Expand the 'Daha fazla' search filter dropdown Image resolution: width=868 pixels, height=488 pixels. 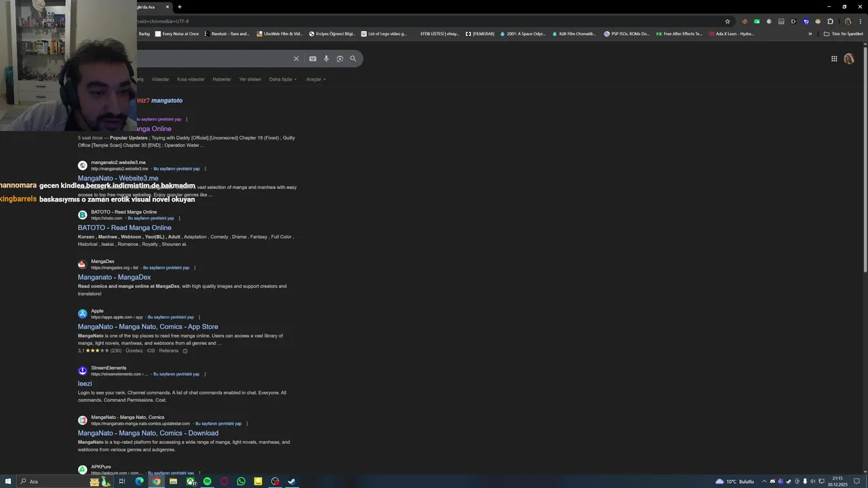283,79
